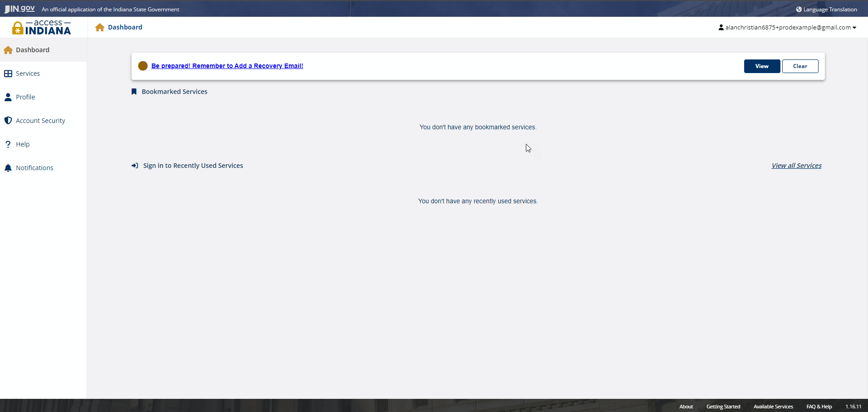Click the Access Indiana lock logo
The height and width of the screenshot is (412, 868).
18,28
